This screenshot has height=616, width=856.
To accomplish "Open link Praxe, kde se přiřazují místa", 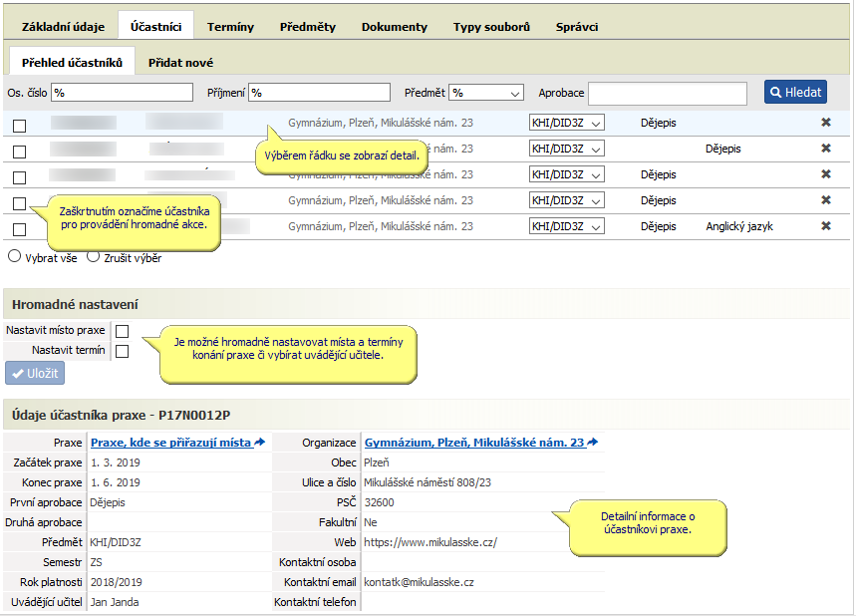I will [x=170, y=443].
